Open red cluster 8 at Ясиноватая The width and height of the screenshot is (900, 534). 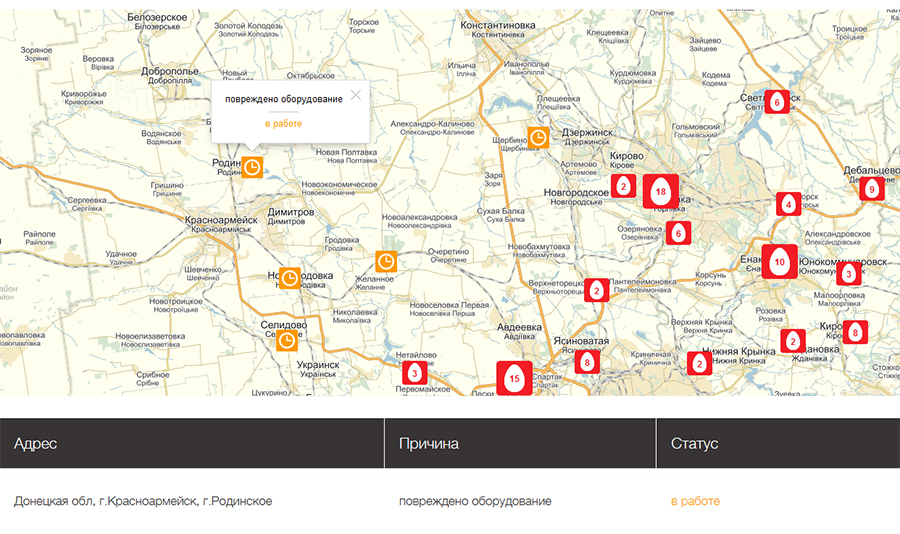(x=587, y=361)
